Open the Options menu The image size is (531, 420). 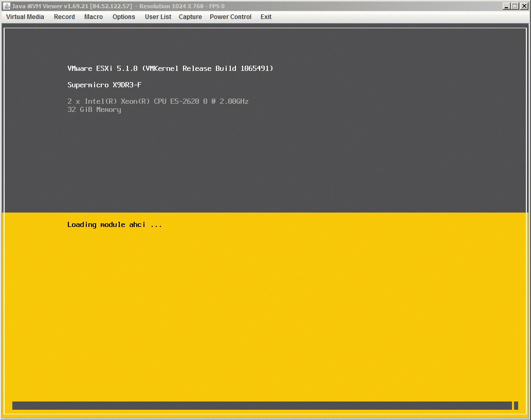(x=123, y=17)
